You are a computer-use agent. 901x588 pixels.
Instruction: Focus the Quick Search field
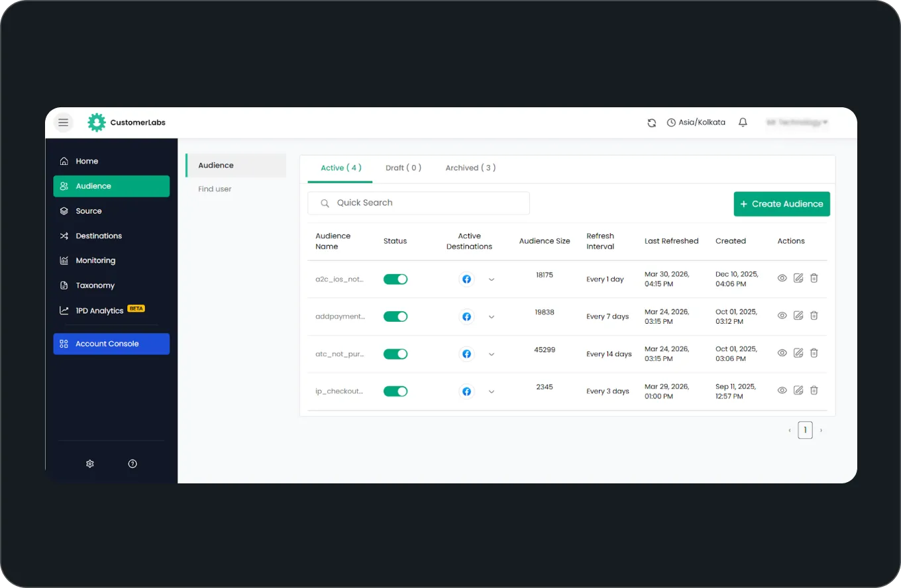click(419, 203)
